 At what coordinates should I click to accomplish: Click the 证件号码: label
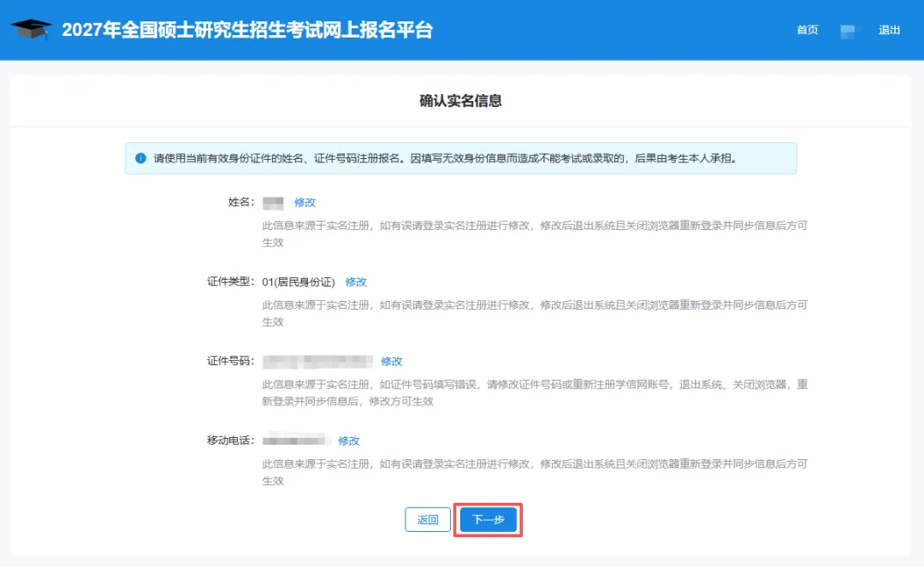230,361
